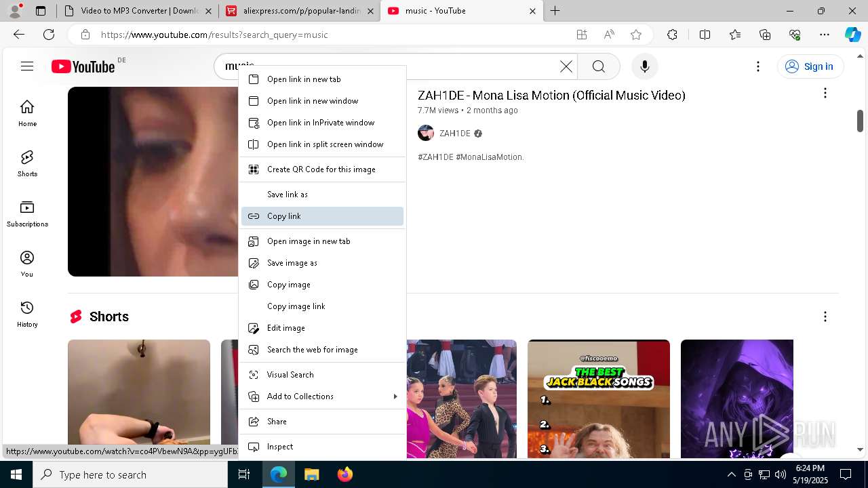Viewport: 868px width, 488px height.
Task: Open the ZAH1DE channel name link
Action: click(x=454, y=134)
